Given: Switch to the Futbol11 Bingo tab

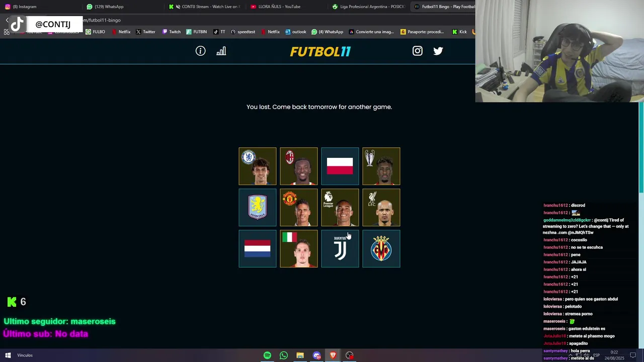Looking at the screenshot, I should [x=443, y=7].
